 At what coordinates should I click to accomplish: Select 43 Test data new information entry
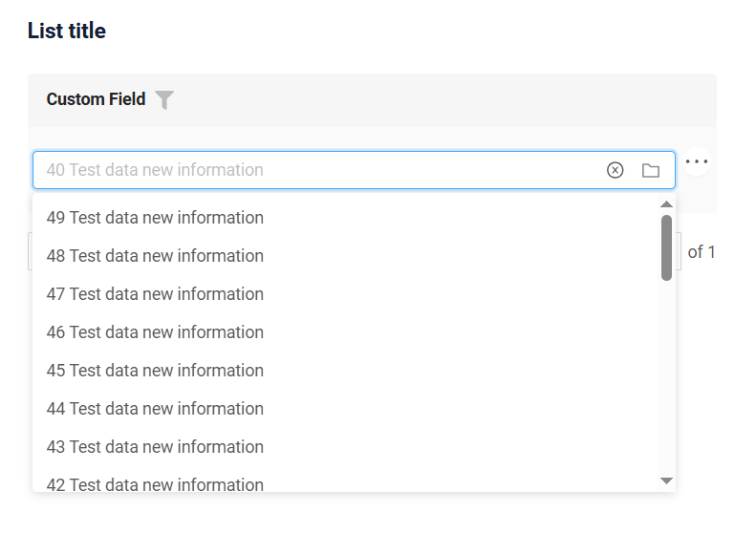pos(345,447)
